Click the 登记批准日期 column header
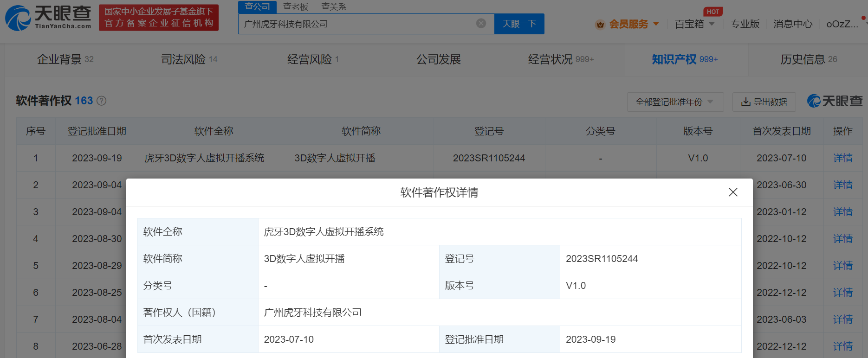Screen dimensions: 868x358 (x=97, y=131)
